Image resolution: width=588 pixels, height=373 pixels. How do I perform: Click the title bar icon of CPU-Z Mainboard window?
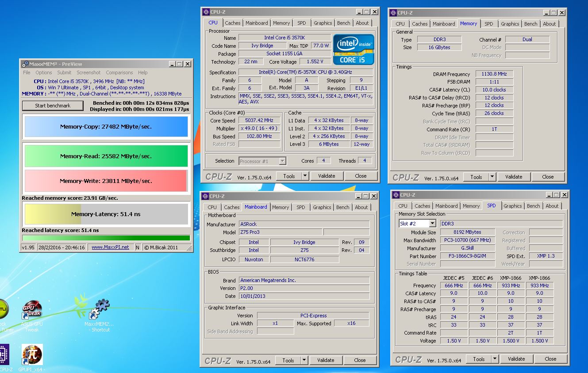pos(205,196)
